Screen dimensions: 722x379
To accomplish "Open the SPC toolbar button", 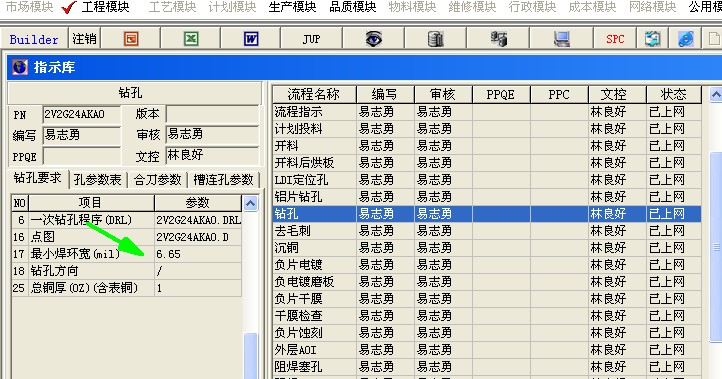I will [x=615, y=39].
